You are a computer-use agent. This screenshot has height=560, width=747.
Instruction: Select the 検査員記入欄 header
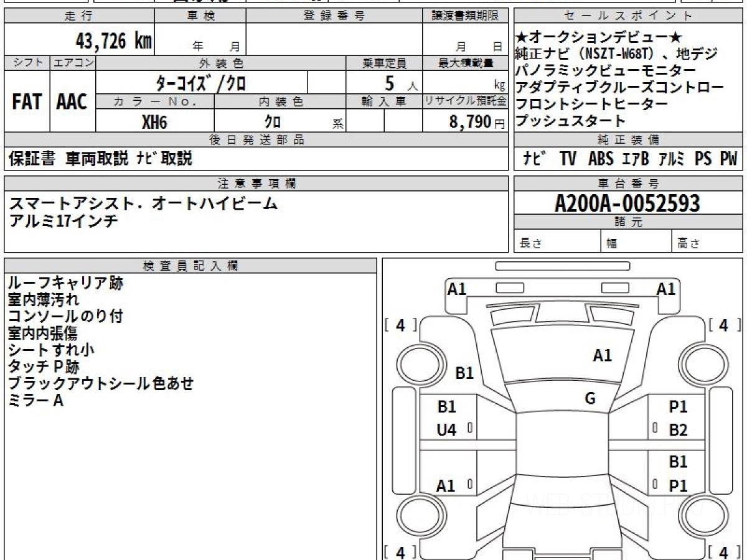point(190,266)
